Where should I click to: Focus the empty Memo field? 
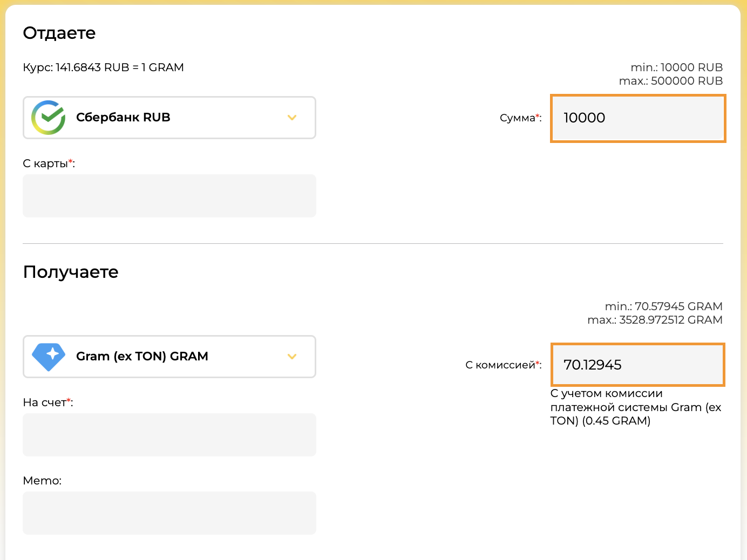click(x=169, y=513)
